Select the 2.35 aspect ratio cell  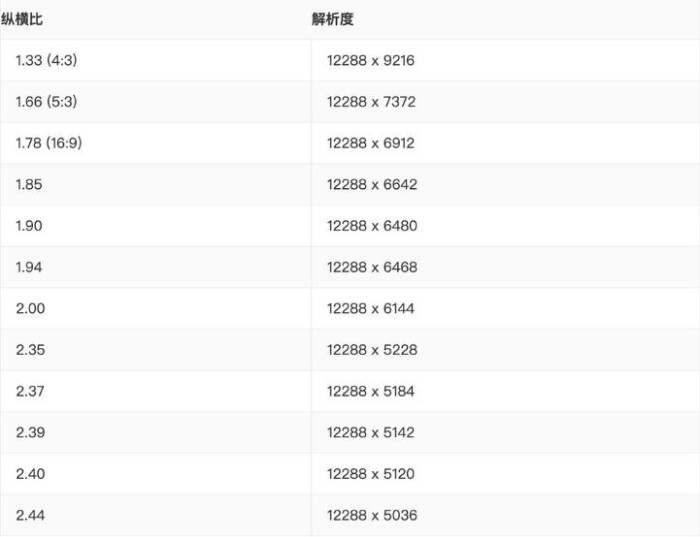[30, 350]
